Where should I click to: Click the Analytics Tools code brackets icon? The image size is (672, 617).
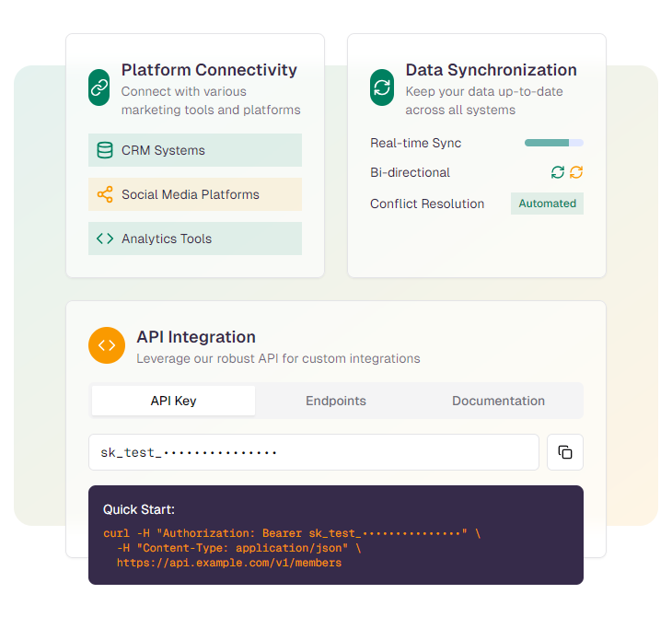coord(105,239)
